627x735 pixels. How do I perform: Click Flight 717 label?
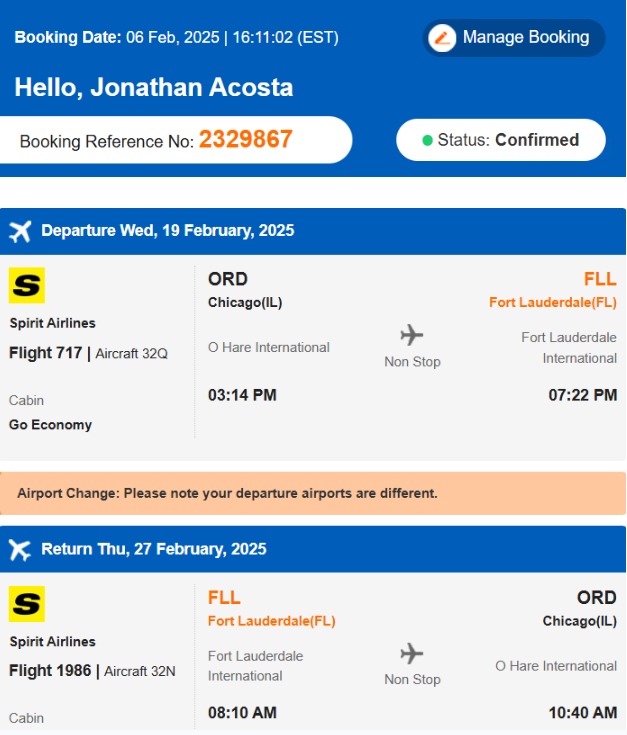(45, 352)
